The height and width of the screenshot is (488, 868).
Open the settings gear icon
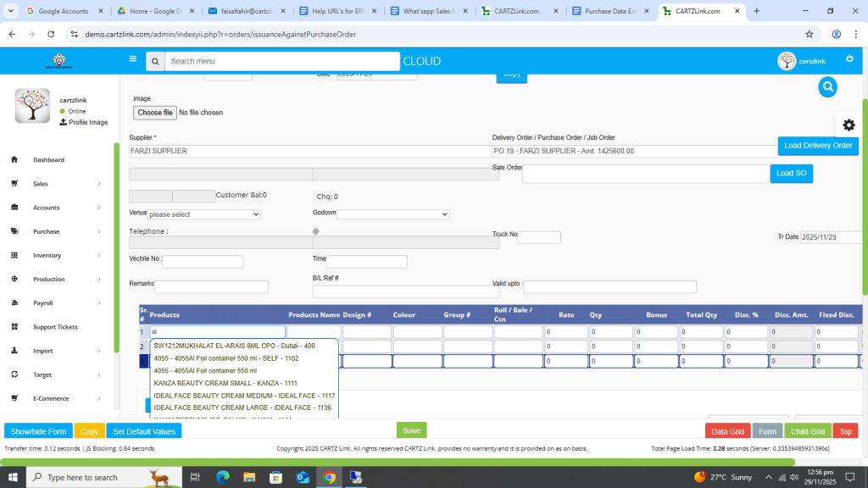(849, 125)
